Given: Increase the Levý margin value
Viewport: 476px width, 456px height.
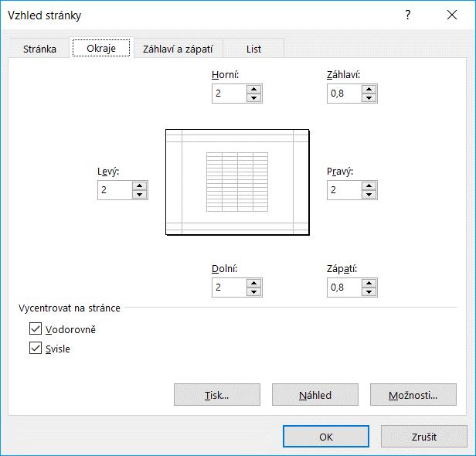Looking at the screenshot, I should (139, 185).
